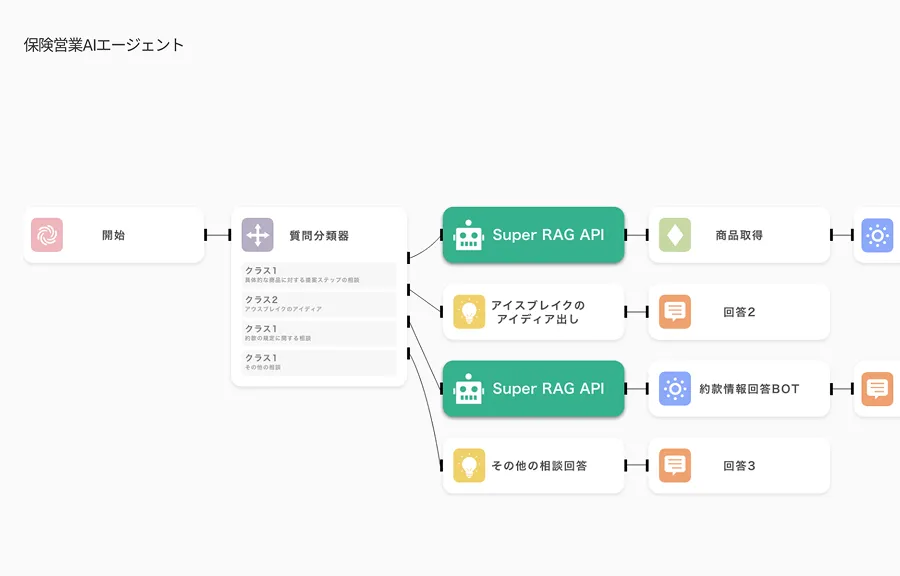Click the purple four-arrow icon of 質問分類器
900x576 pixels.
[258, 235]
